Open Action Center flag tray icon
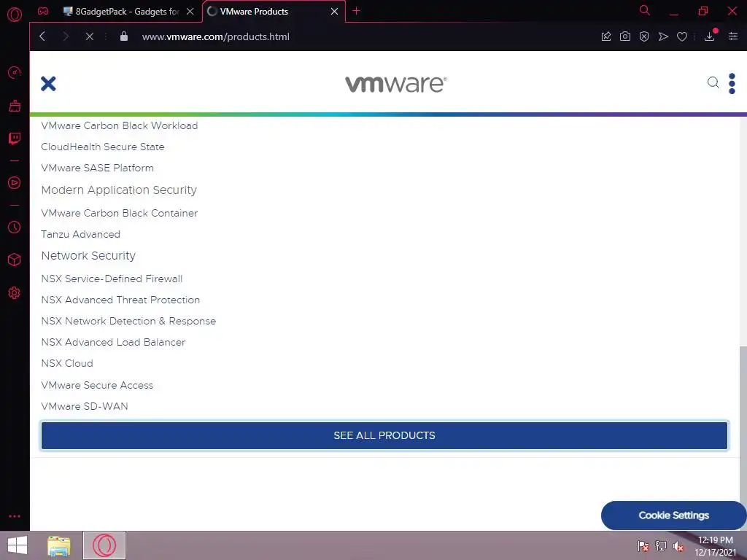This screenshot has height=560, width=747. click(x=643, y=546)
